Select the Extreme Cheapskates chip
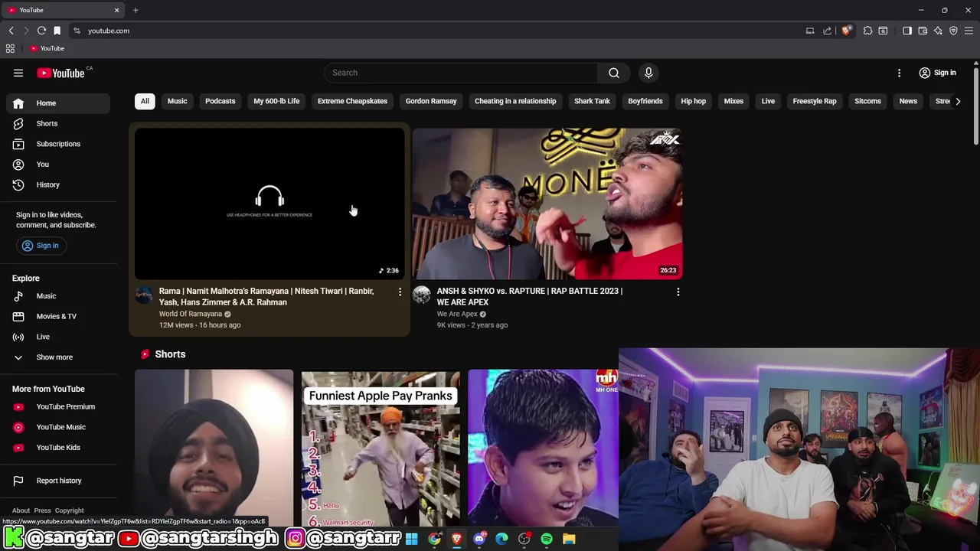This screenshot has width=980, height=551. pos(352,101)
